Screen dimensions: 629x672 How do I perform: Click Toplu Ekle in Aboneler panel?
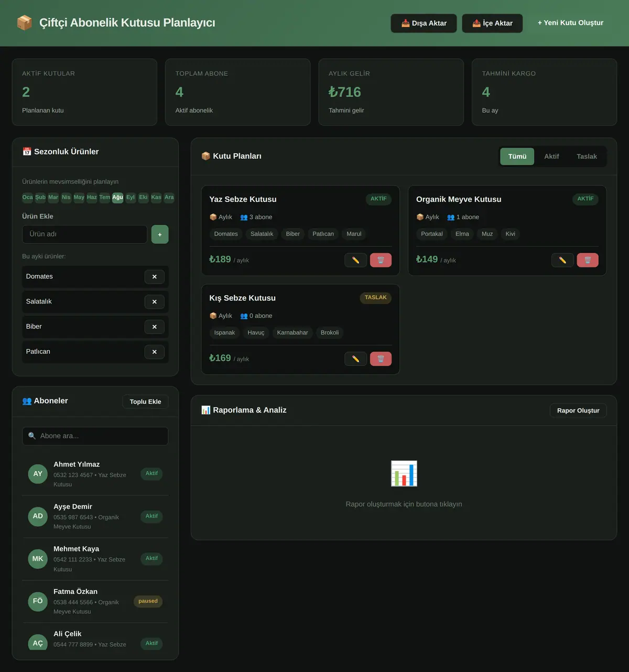pyautogui.click(x=145, y=402)
